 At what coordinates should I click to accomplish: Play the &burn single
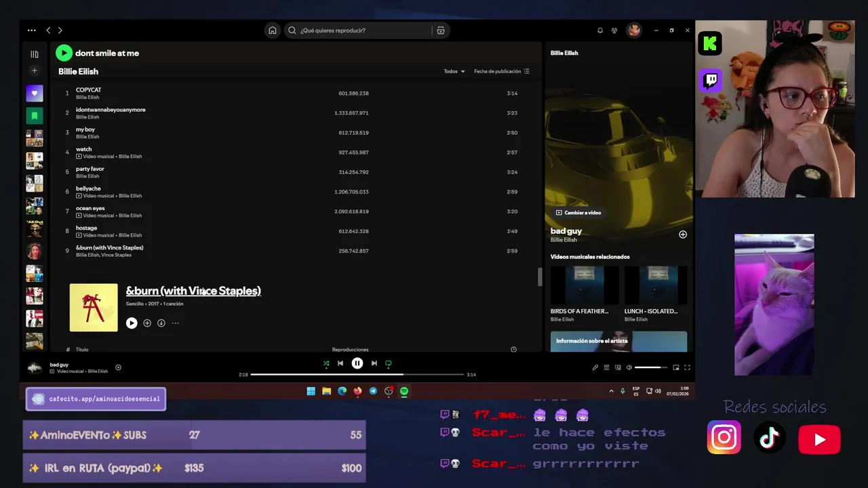(x=132, y=323)
